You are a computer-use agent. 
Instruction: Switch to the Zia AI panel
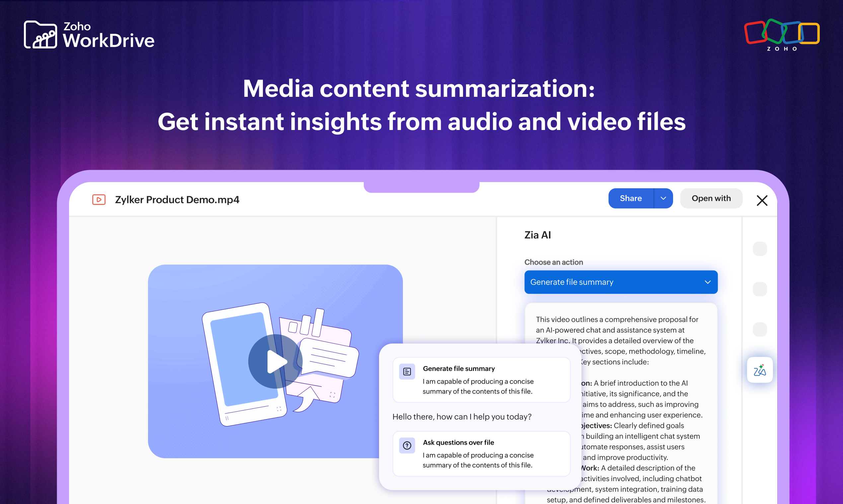pyautogui.click(x=537, y=235)
